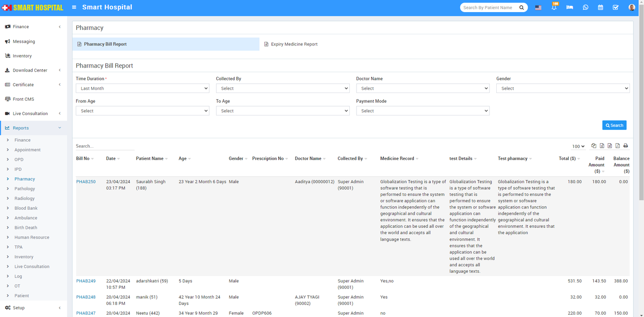This screenshot has width=644, height=317.
Task: Open the task checklist icon
Action: pos(615,7)
